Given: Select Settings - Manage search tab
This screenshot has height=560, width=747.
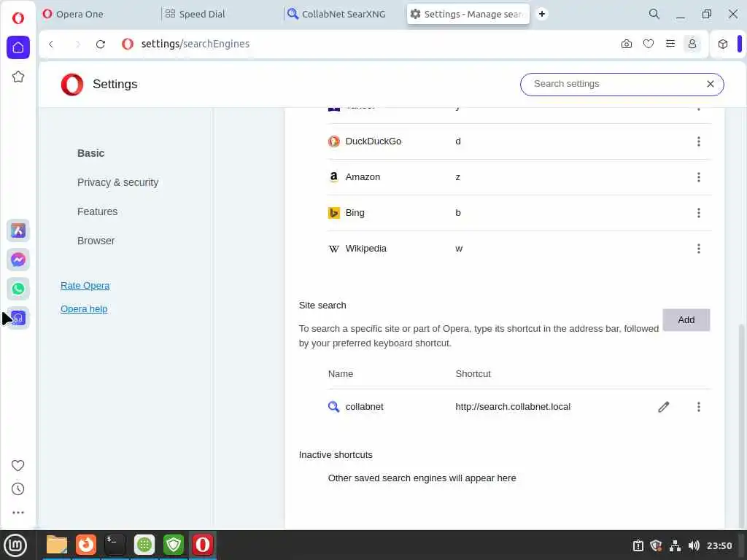Looking at the screenshot, I should click(468, 14).
